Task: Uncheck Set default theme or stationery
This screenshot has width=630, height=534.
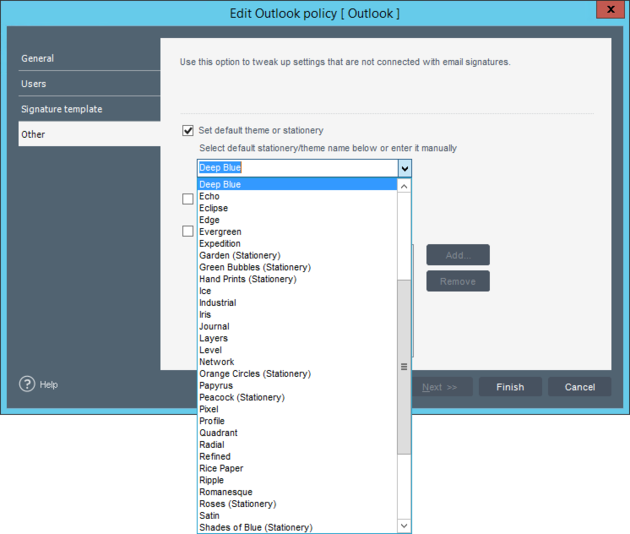Action: [x=188, y=130]
